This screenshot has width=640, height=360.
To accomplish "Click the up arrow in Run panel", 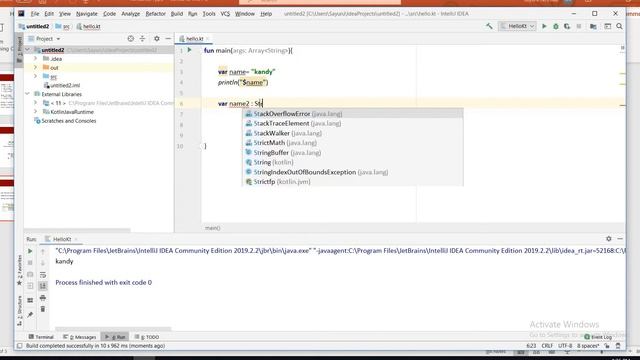I will click(43, 251).
